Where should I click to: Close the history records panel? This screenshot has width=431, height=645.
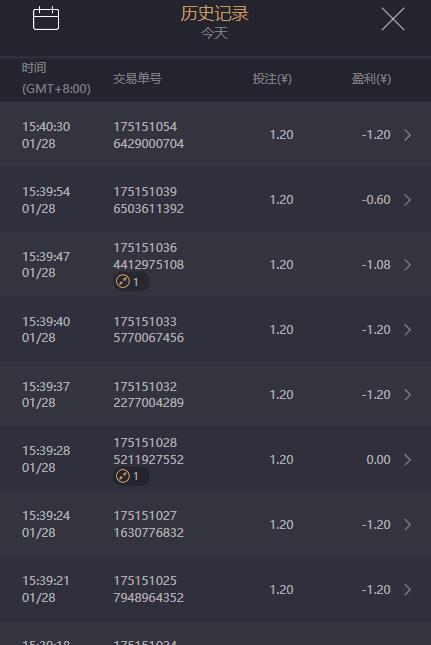tap(393, 19)
